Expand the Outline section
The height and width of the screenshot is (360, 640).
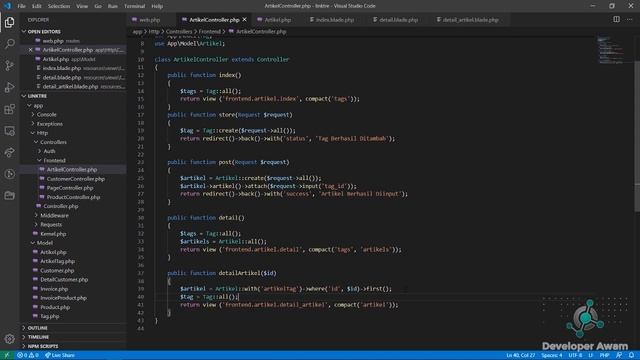[x=38, y=328]
